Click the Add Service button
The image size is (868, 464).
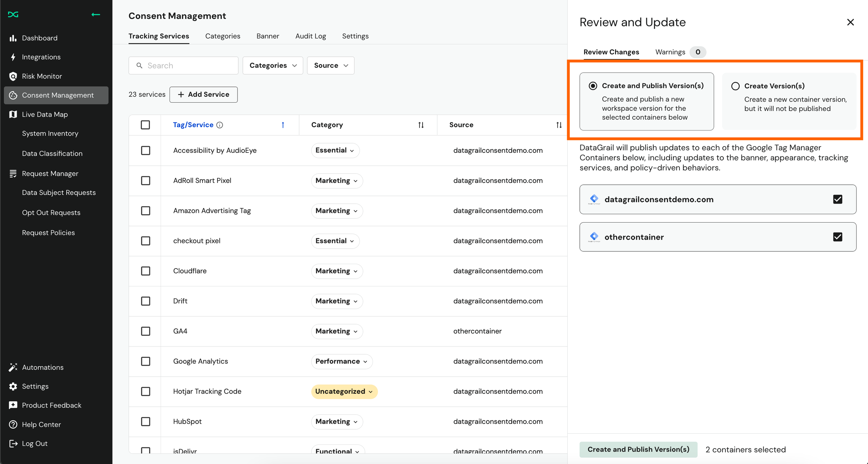pyautogui.click(x=204, y=94)
